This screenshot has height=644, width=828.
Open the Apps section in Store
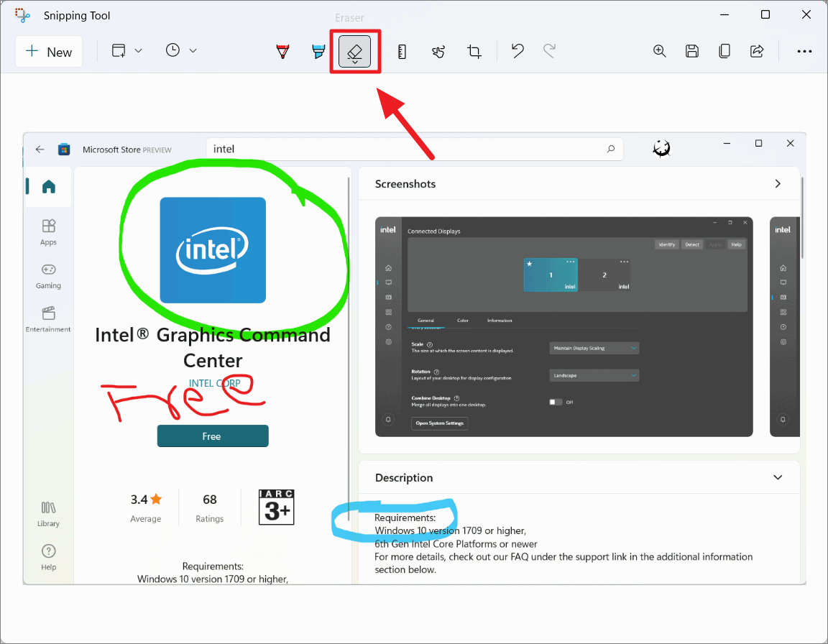point(48,232)
